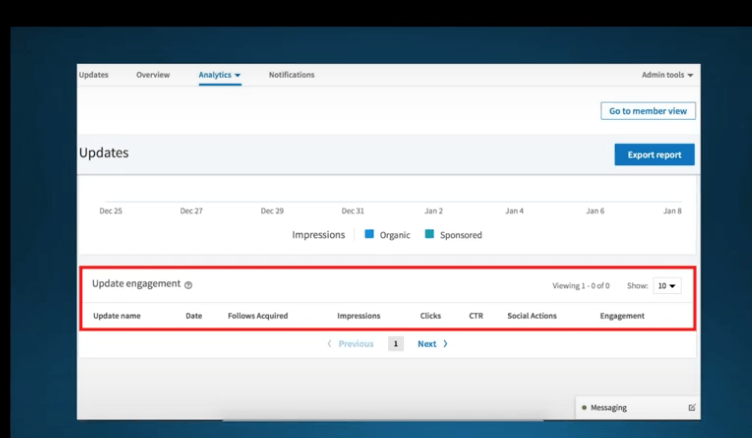Click the Go to member view button

click(x=648, y=111)
